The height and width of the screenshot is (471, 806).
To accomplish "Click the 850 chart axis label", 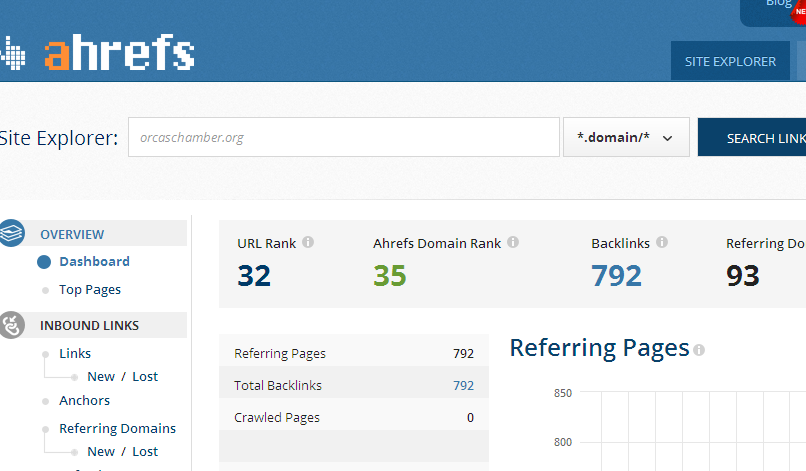I will (562, 393).
